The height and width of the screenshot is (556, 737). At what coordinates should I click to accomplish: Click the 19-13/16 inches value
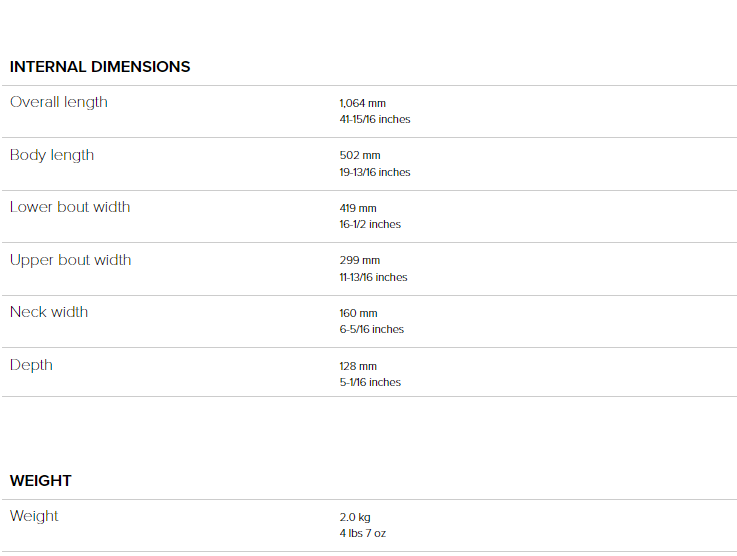(x=375, y=172)
